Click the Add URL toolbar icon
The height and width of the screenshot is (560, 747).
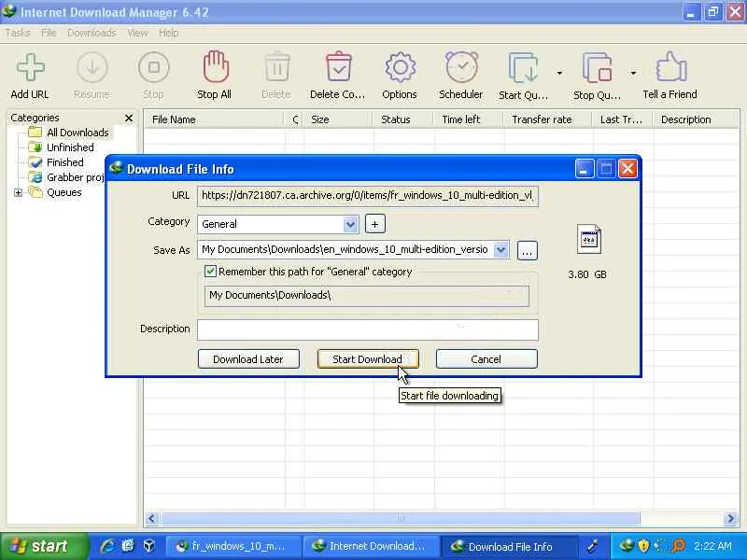pos(31,67)
